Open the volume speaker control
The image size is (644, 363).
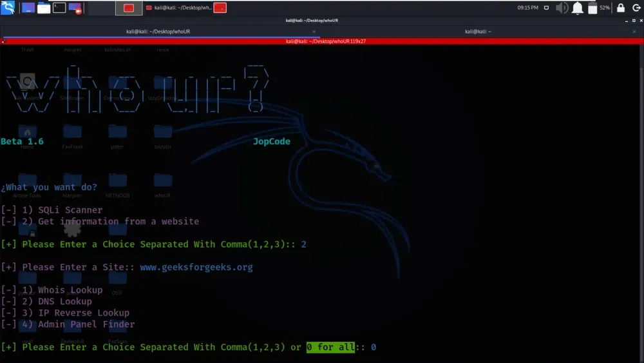tap(562, 8)
